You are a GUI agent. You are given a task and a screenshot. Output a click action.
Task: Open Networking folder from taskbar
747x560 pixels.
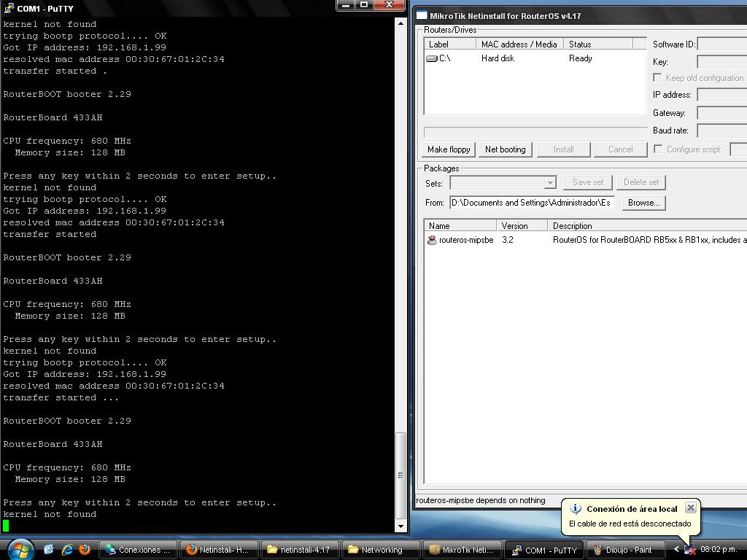381,550
